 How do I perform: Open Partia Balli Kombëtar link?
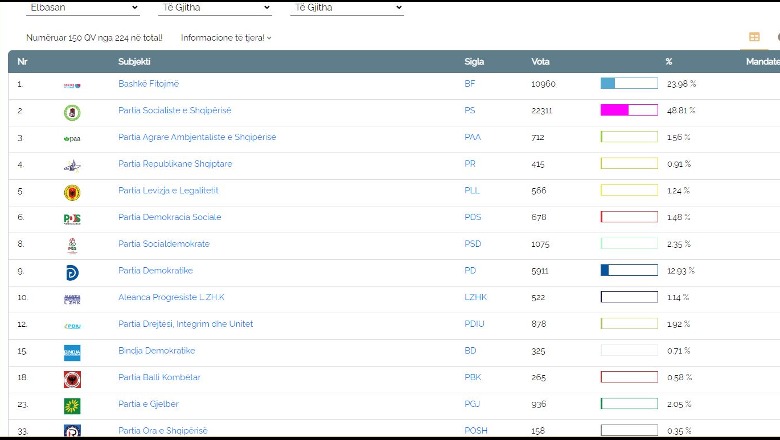(x=159, y=377)
